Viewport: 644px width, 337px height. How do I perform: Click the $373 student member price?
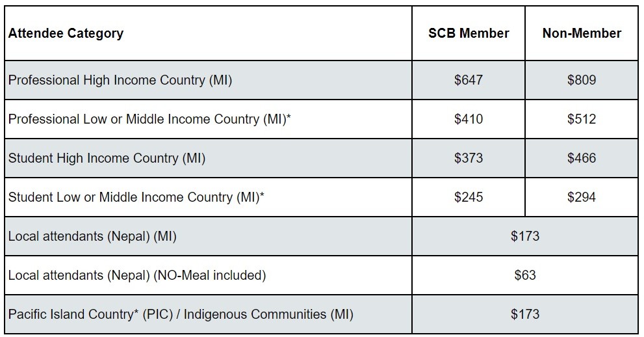pos(469,158)
